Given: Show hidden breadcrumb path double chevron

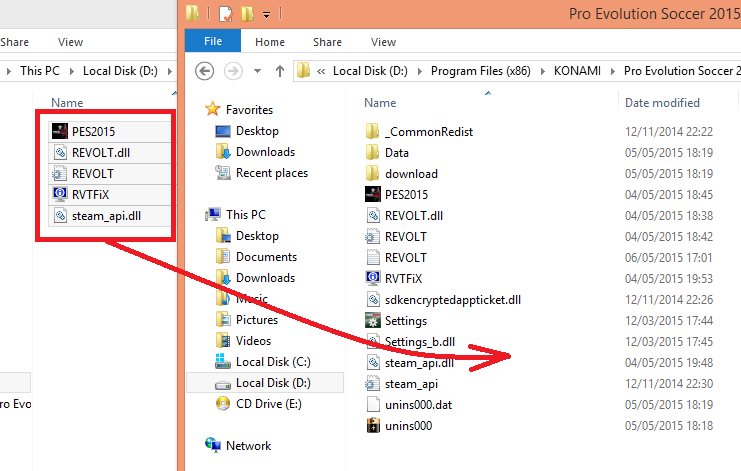Looking at the screenshot, I should [321, 71].
